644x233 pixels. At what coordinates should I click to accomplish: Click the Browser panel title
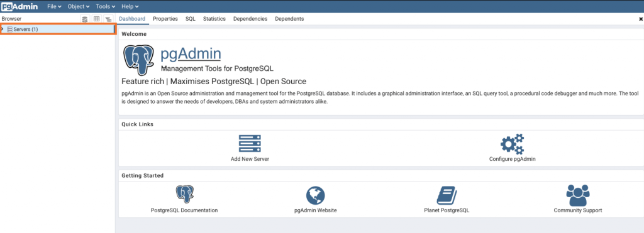click(x=11, y=19)
